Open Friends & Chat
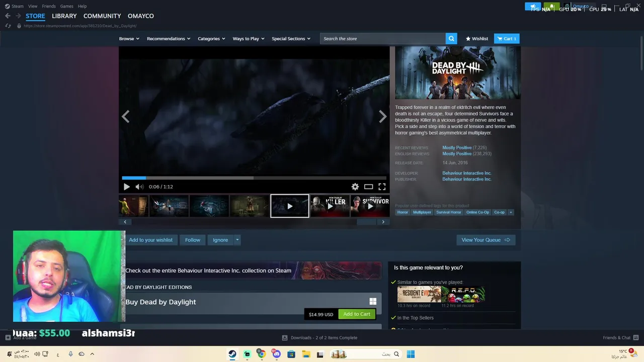The image size is (644, 362). click(x=621, y=338)
